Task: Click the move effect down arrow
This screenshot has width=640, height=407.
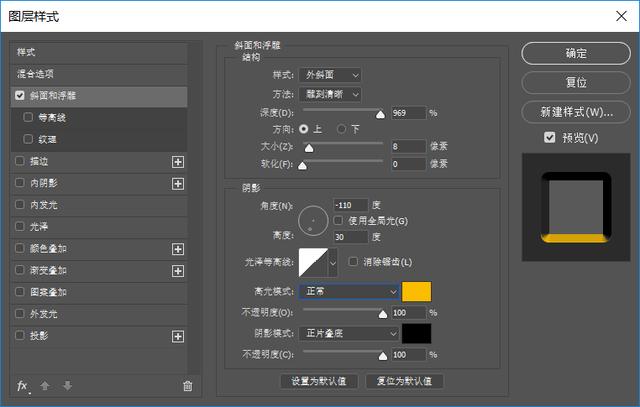Action: (67, 386)
